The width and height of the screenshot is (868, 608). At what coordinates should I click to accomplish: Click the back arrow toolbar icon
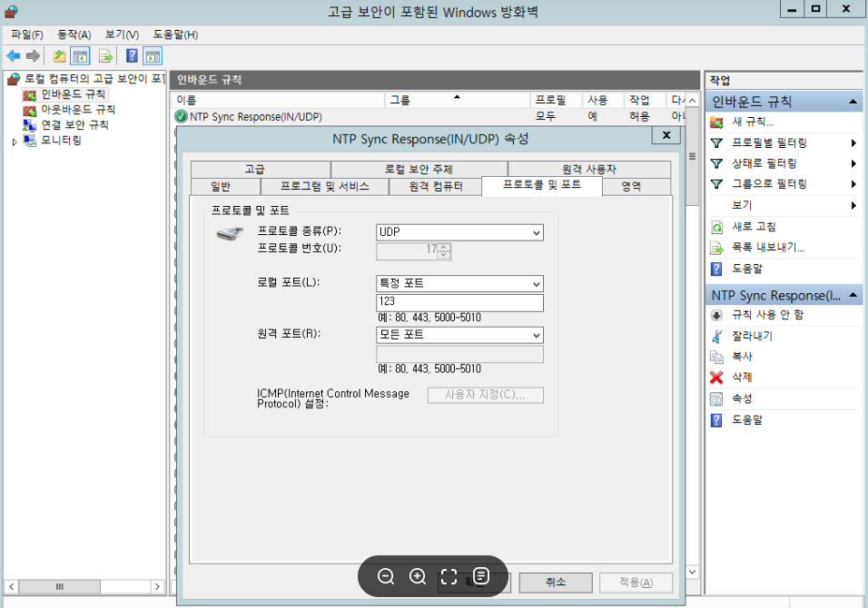pos(14,56)
